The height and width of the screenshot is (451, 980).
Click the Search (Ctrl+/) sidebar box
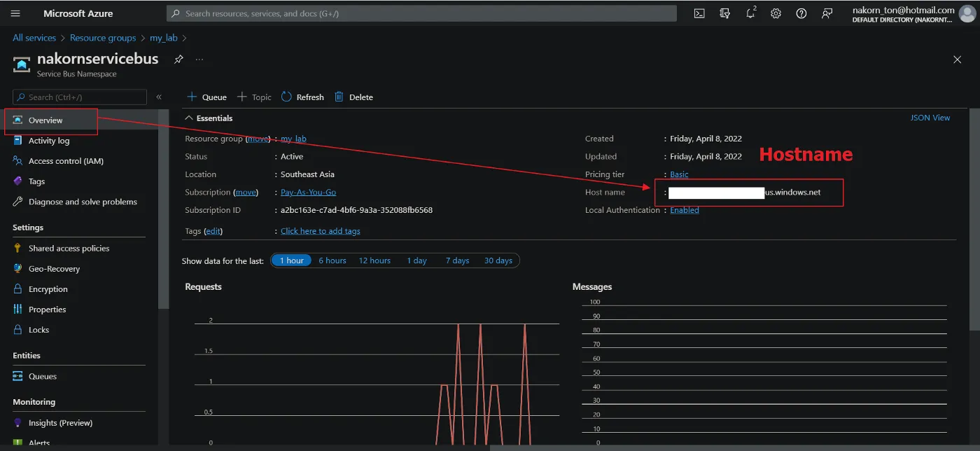pyautogui.click(x=80, y=97)
